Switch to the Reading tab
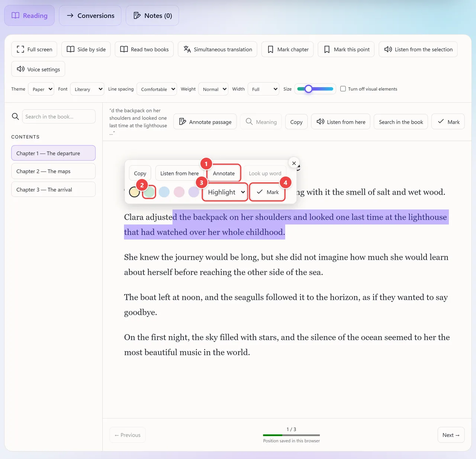476x459 pixels. tap(29, 16)
